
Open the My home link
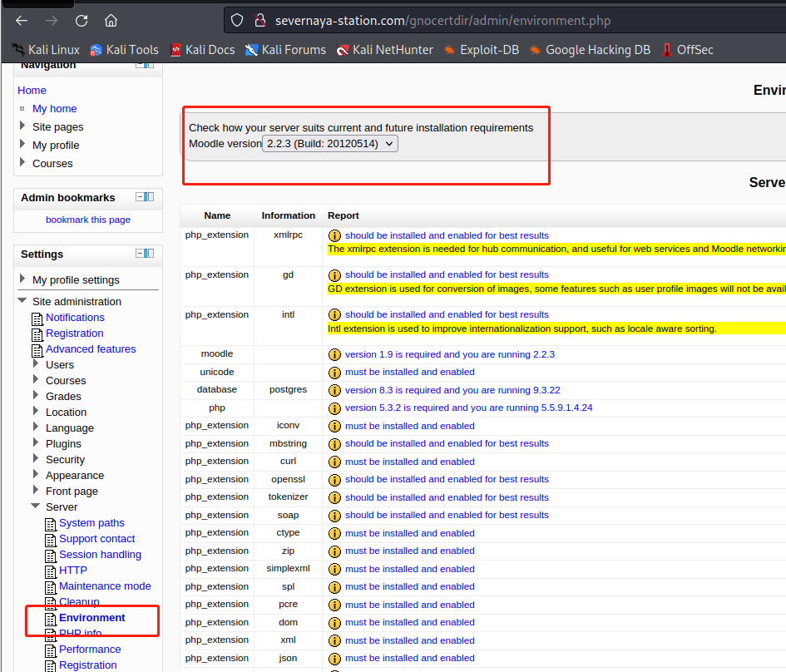[x=55, y=109]
